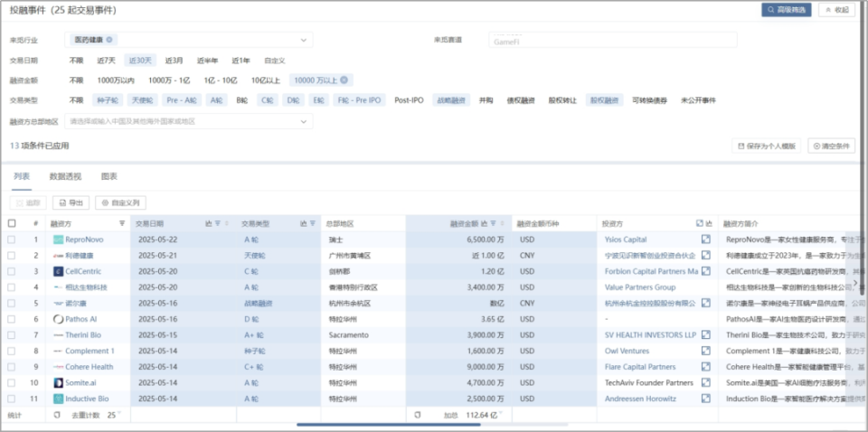Screen dimensions: 868x432
Task: Collapse the filter panel with 收起
Action: [x=836, y=10]
